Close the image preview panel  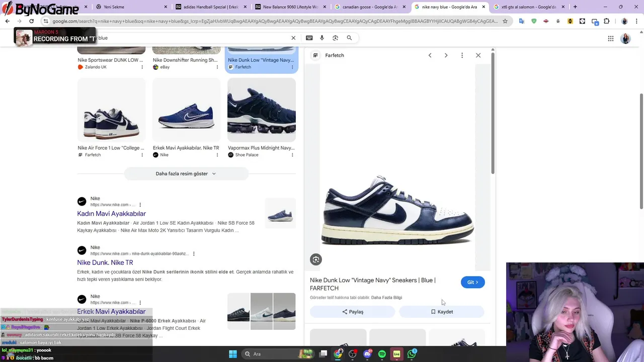click(478, 55)
